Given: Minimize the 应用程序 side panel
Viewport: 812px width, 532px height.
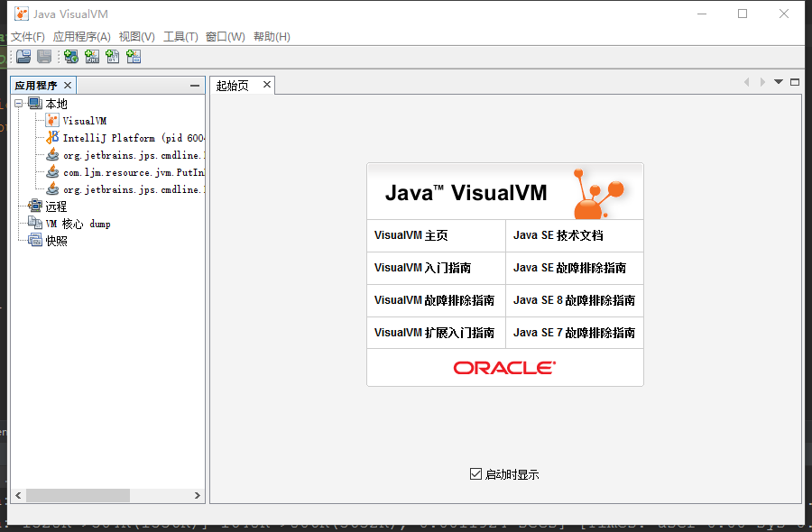Looking at the screenshot, I should pos(195,86).
